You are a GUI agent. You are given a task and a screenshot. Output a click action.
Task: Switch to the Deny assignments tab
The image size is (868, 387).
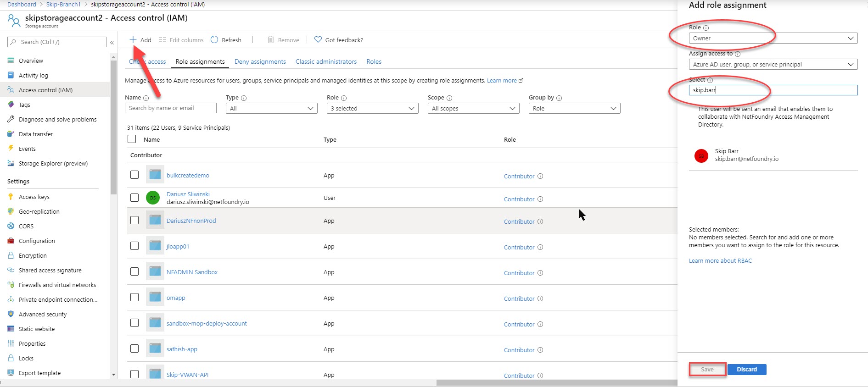point(260,61)
